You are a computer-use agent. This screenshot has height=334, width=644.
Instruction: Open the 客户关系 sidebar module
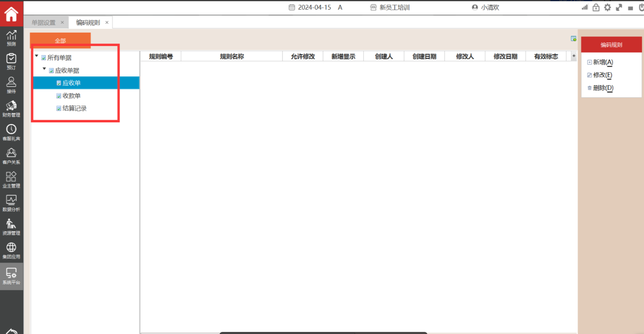pos(11,156)
